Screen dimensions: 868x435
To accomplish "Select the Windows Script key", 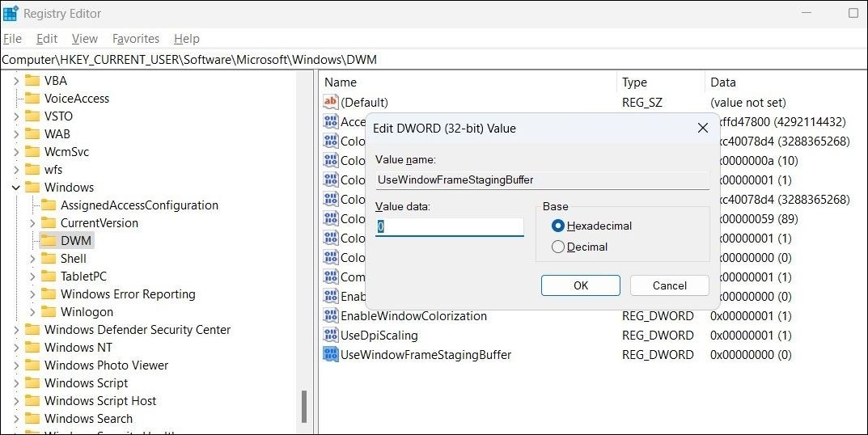I will click(86, 383).
